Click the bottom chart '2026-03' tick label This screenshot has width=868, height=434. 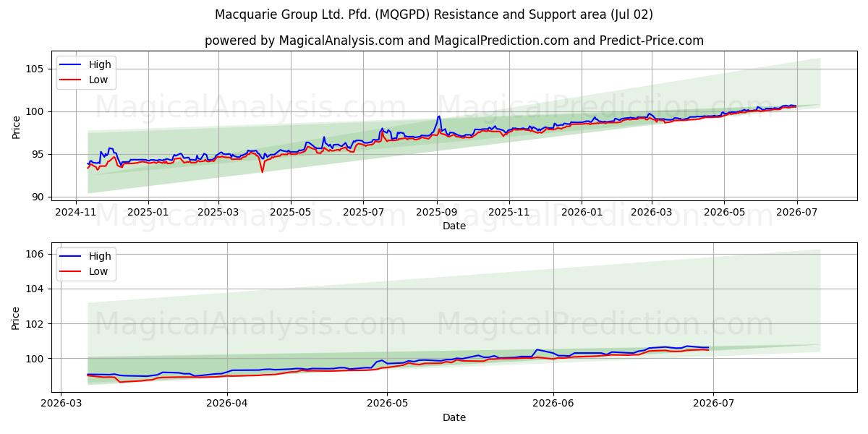[61, 403]
